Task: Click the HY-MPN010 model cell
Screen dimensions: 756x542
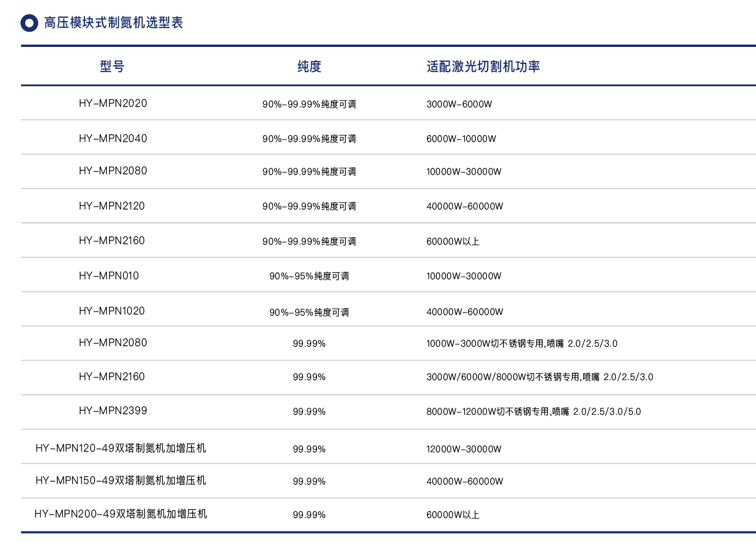Action: pos(109,276)
